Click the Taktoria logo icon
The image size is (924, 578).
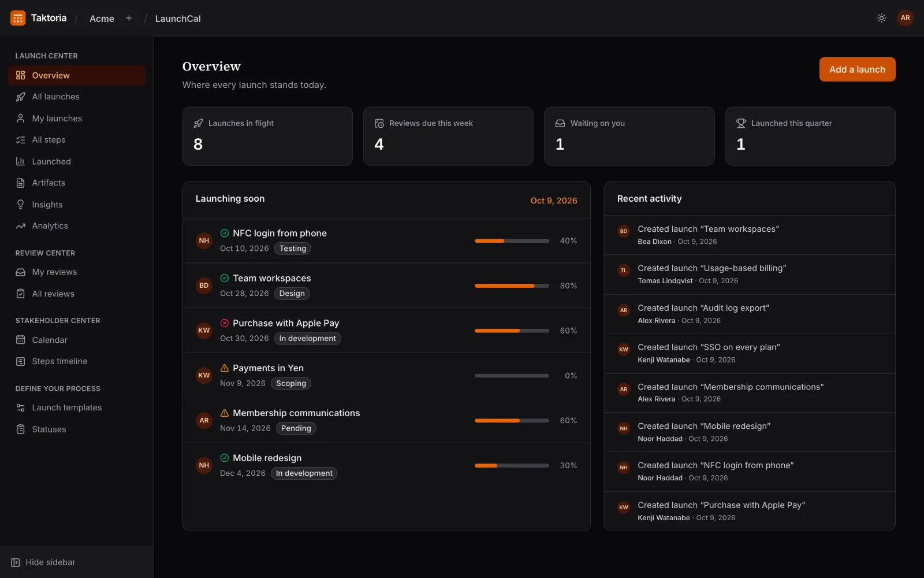(x=18, y=18)
